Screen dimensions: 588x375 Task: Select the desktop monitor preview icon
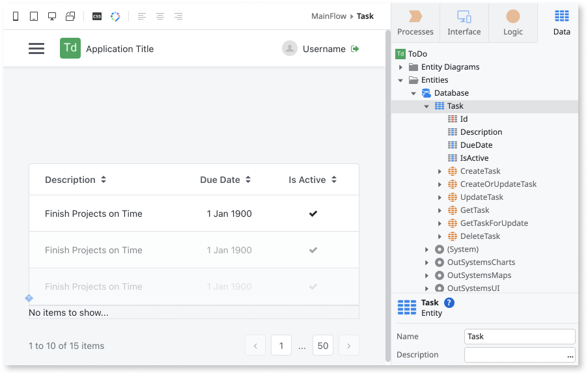click(52, 16)
